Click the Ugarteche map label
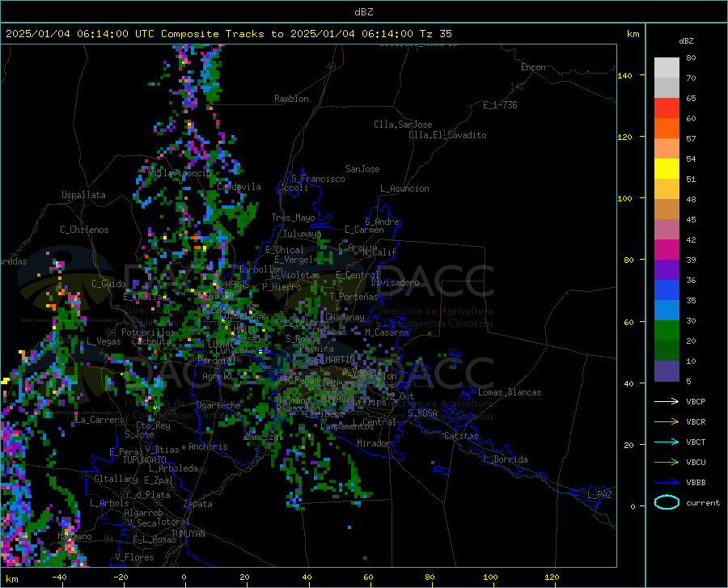This screenshot has width=728, height=588. coord(218,405)
